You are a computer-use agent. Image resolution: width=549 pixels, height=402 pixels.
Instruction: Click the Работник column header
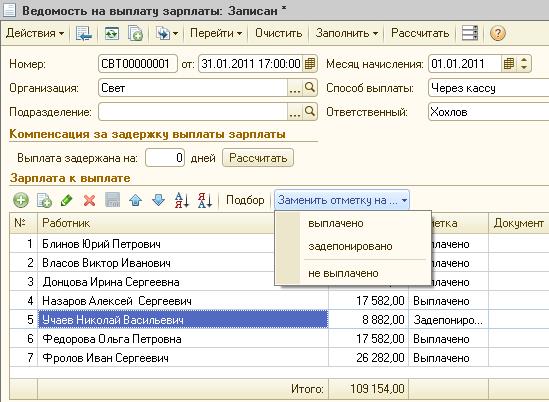click(x=156, y=223)
